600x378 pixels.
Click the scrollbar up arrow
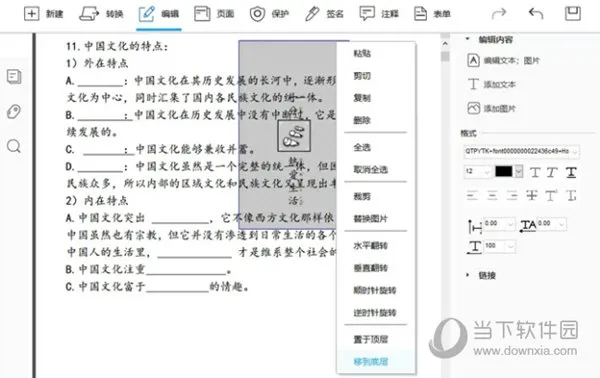(x=445, y=43)
